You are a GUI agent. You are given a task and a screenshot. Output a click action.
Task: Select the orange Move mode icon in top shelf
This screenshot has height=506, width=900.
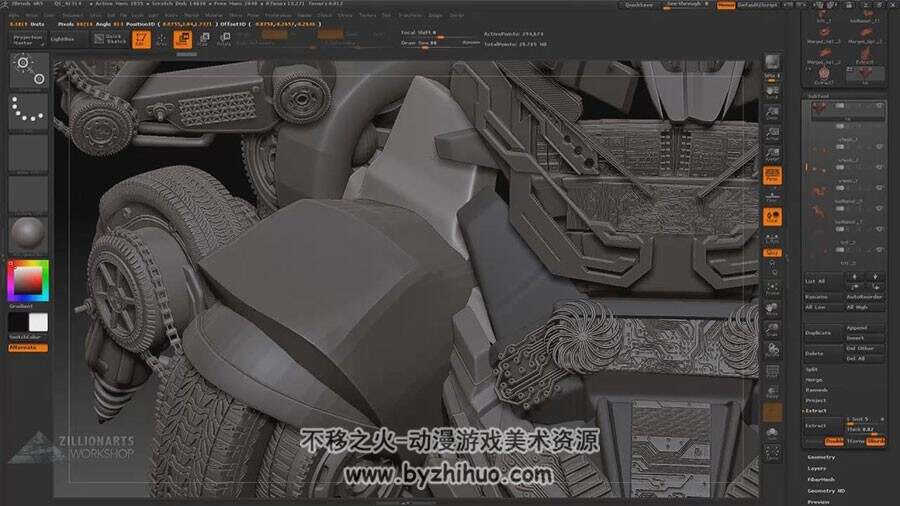coord(183,39)
